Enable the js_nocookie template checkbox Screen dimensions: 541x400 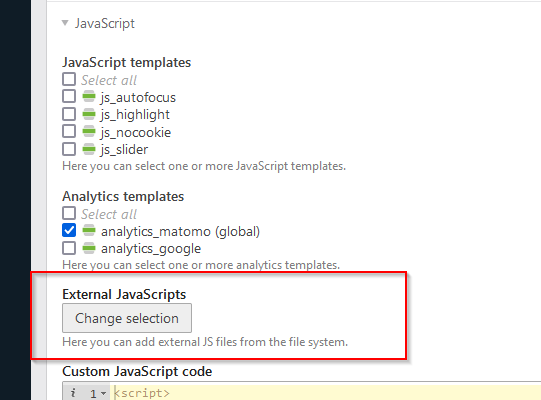click(69, 131)
